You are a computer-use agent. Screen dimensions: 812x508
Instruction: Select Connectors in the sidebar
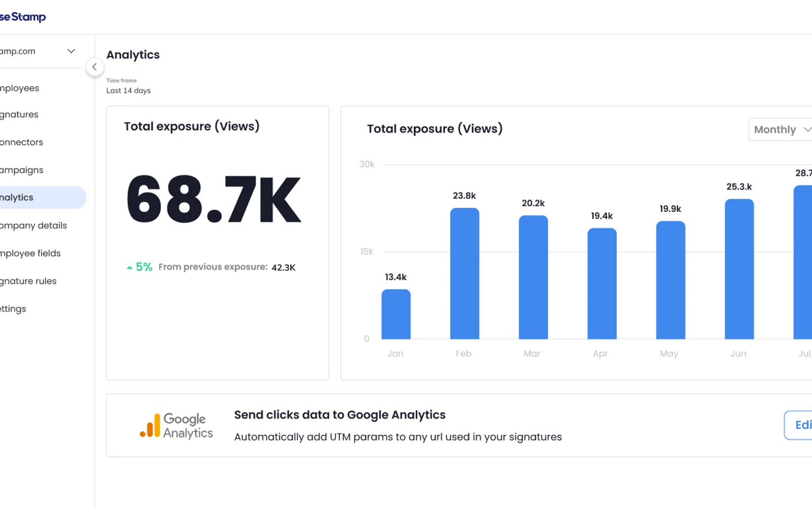[x=21, y=142]
